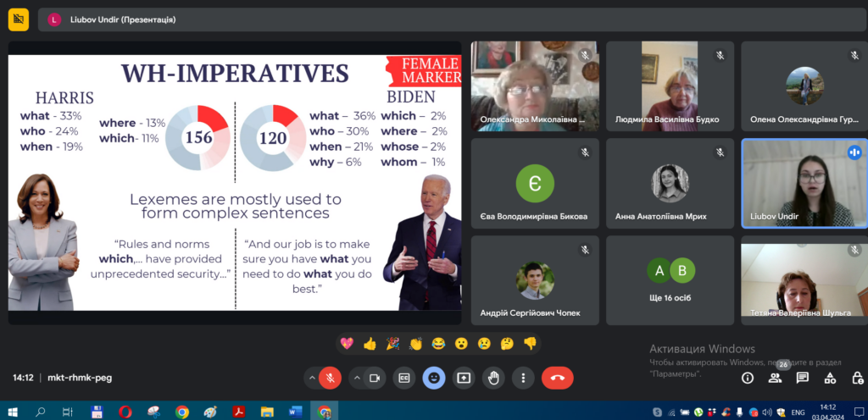The height and width of the screenshot is (420, 868).
Task: Leave the call with red hang-up button
Action: (557, 378)
